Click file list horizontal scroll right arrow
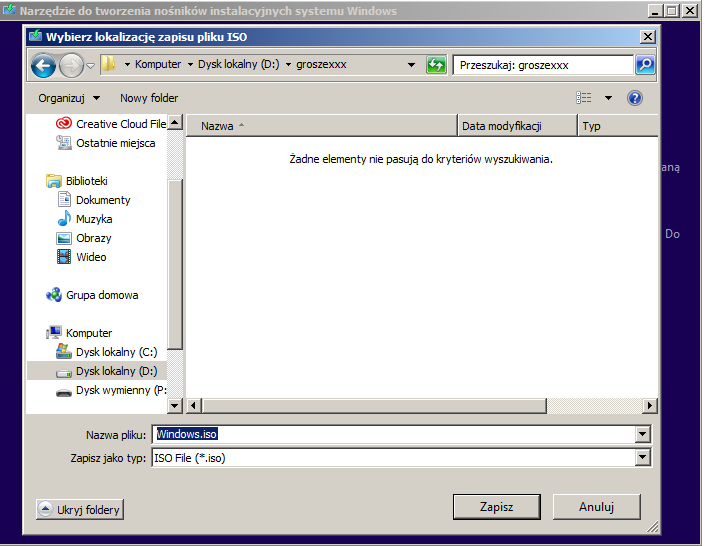This screenshot has height=546, width=705. click(649, 406)
